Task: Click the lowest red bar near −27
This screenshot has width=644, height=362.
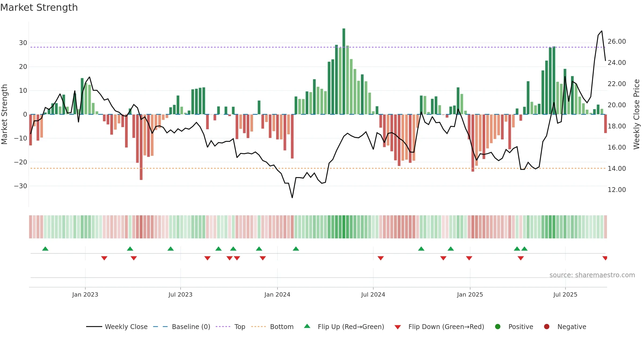Action: point(141,147)
